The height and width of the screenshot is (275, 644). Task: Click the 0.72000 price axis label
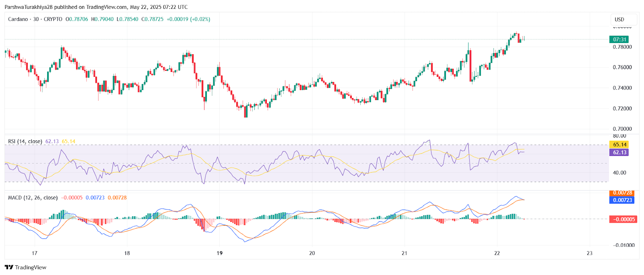point(622,109)
